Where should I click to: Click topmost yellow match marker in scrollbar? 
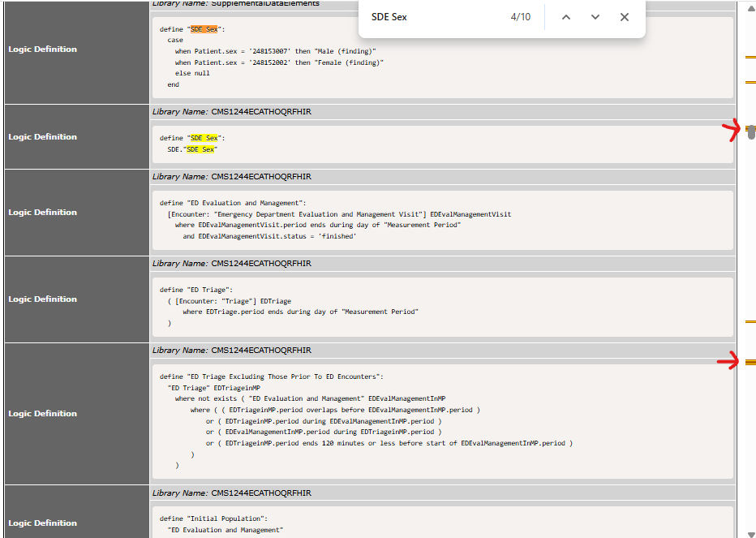(750, 57)
